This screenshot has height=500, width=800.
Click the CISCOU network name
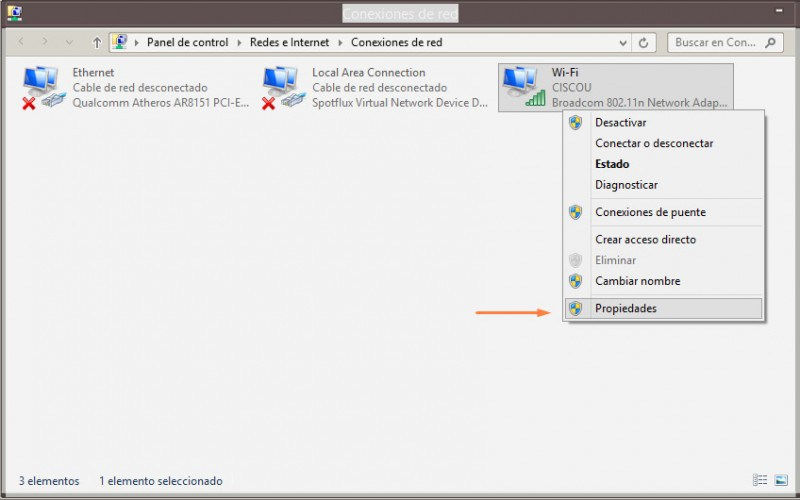point(571,88)
